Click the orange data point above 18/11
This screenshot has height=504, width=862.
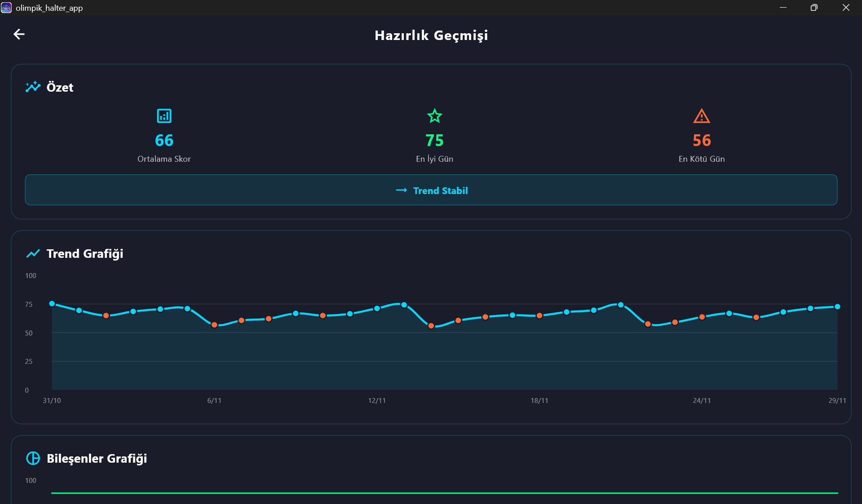pos(539,316)
